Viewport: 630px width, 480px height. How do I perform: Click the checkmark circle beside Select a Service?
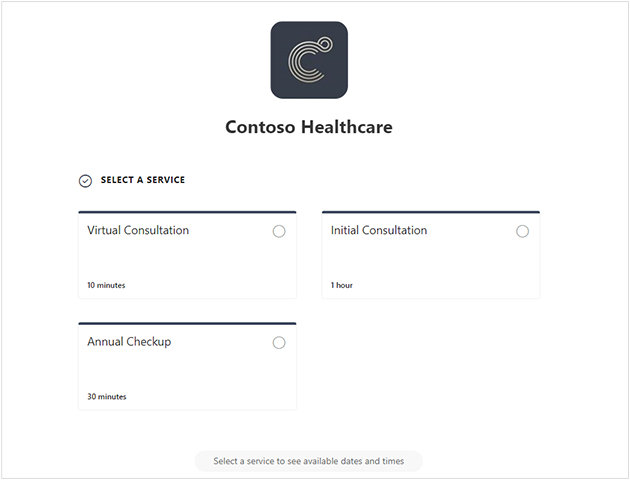click(85, 181)
